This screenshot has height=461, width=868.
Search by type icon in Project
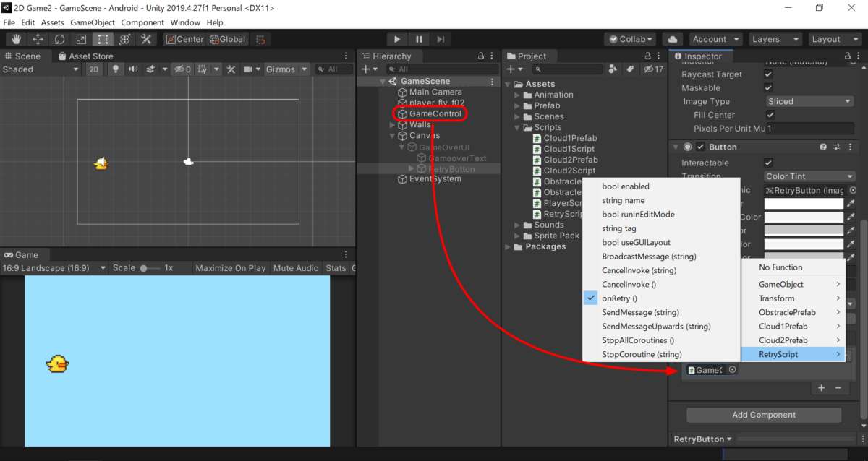point(613,69)
